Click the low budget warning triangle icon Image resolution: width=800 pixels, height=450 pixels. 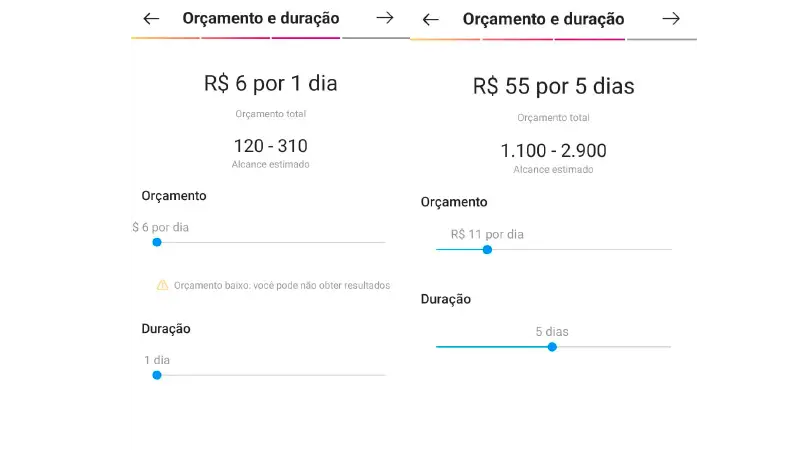162,285
